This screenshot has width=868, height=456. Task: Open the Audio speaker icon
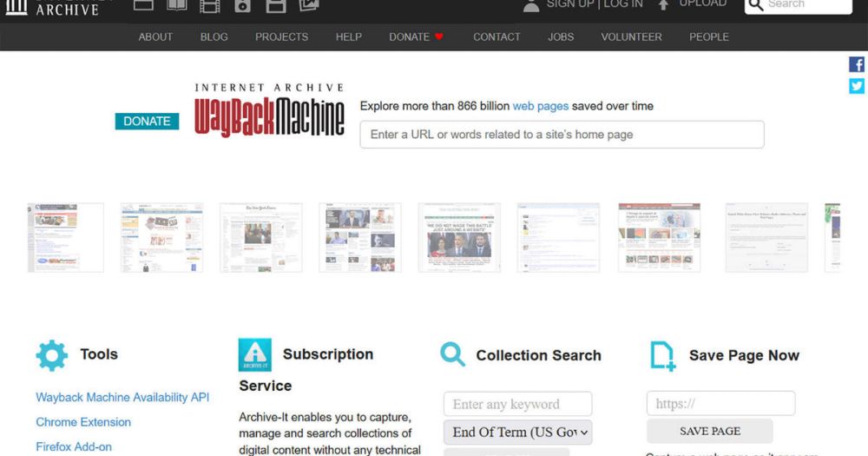click(242, 5)
